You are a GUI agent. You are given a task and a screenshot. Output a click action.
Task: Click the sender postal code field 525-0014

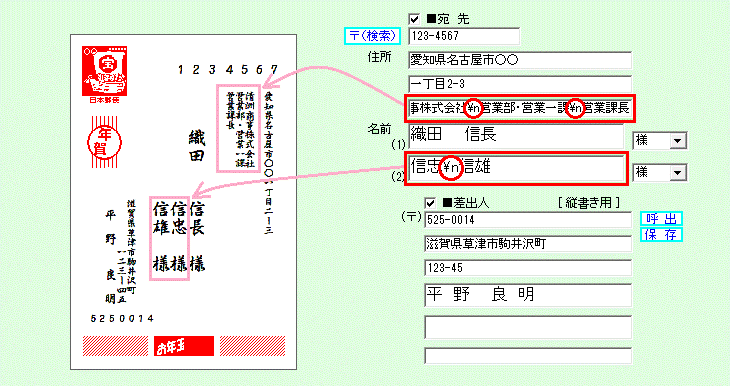pos(528,220)
